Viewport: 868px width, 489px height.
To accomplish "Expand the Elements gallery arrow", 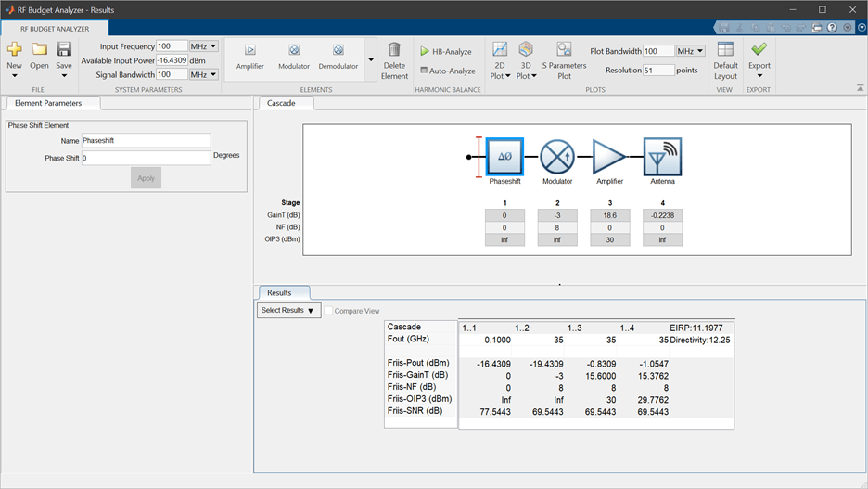I will (370, 60).
